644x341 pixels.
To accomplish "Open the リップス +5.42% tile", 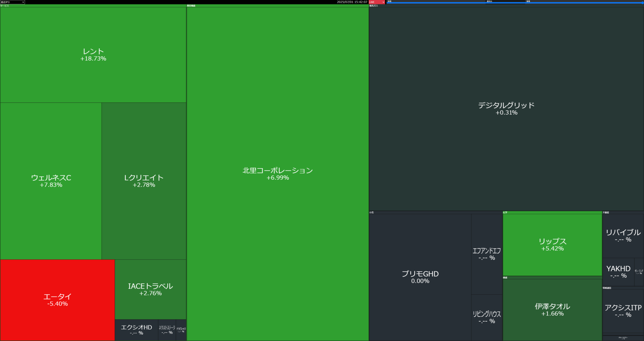I will point(552,245).
